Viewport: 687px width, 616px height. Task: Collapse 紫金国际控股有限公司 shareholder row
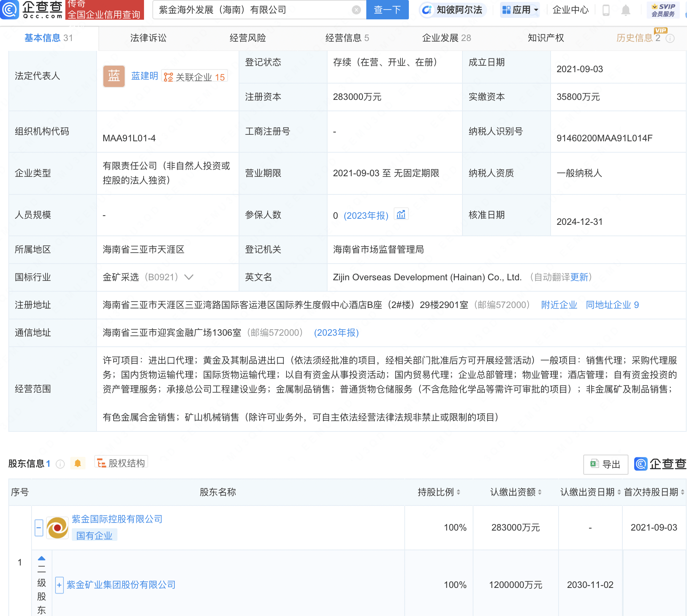[39, 528]
